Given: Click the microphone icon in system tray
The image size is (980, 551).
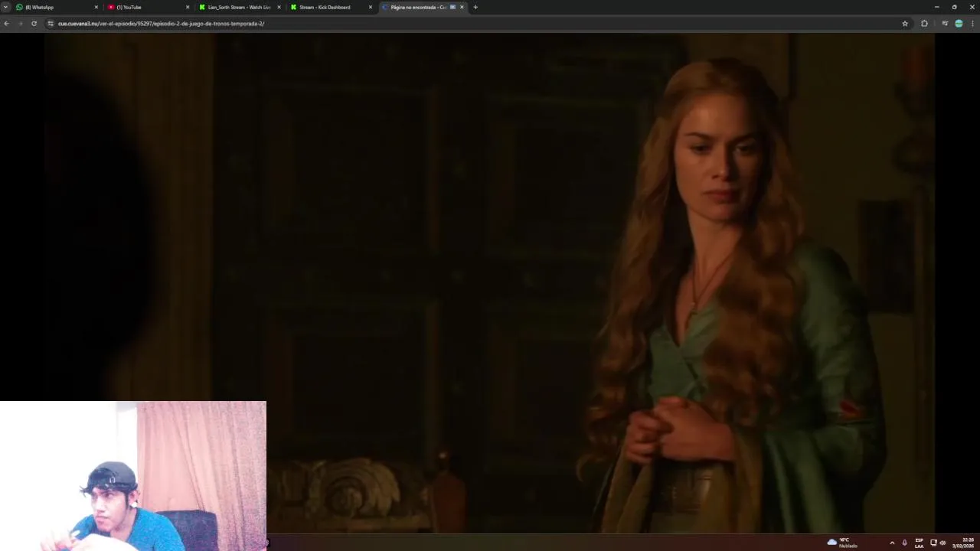Looking at the screenshot, I should coord(904,543).
